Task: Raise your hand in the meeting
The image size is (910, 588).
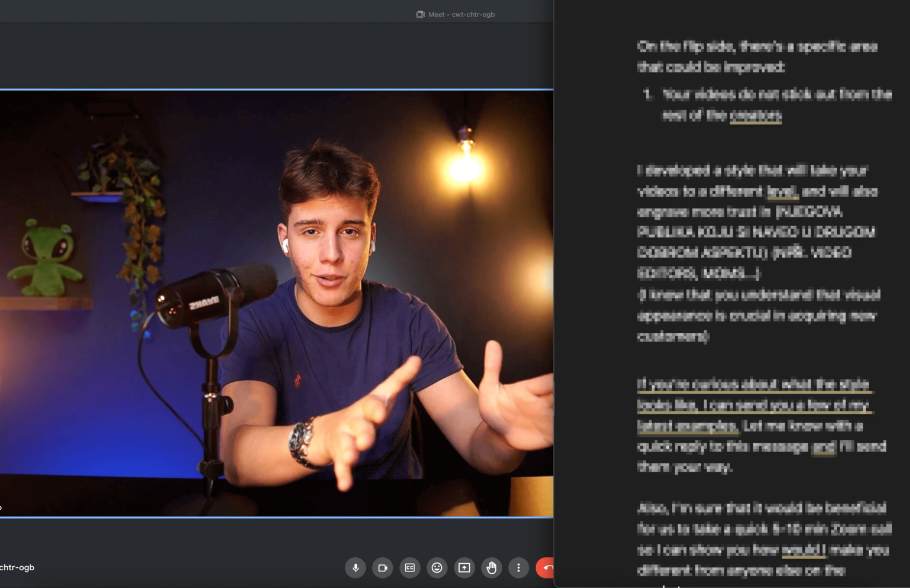Action: 492,568
